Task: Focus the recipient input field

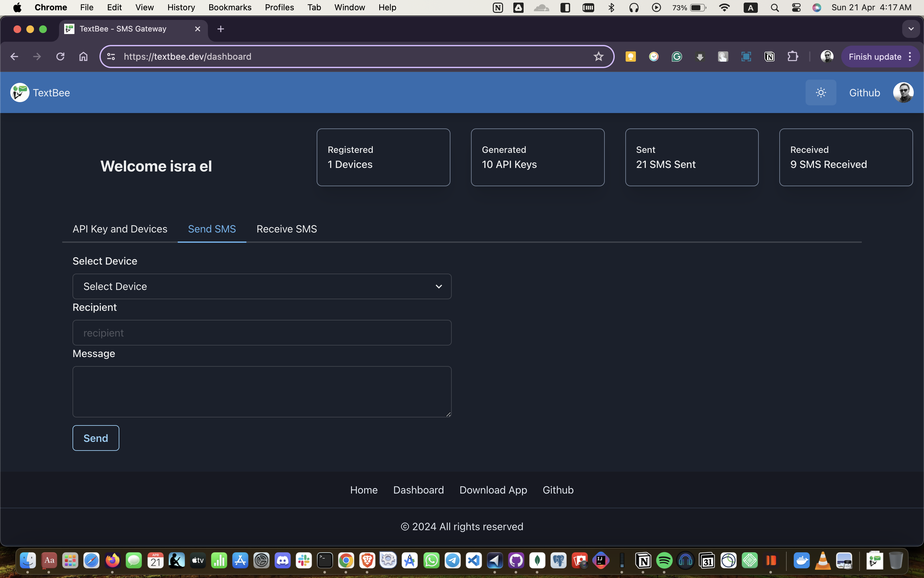Action: click(262, 333)
